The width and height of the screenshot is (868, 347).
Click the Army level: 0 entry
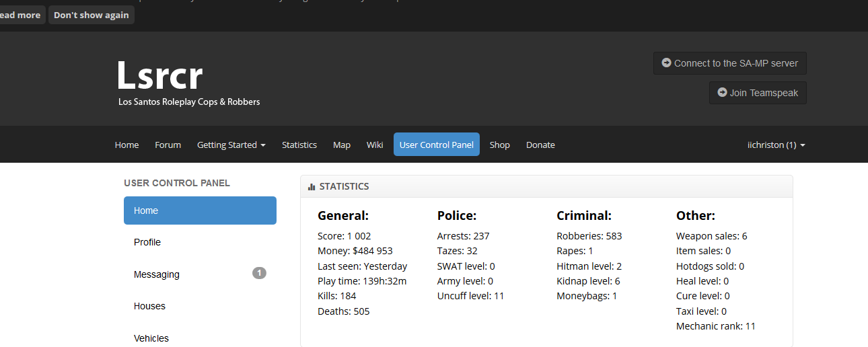click(x=466, y=281)
